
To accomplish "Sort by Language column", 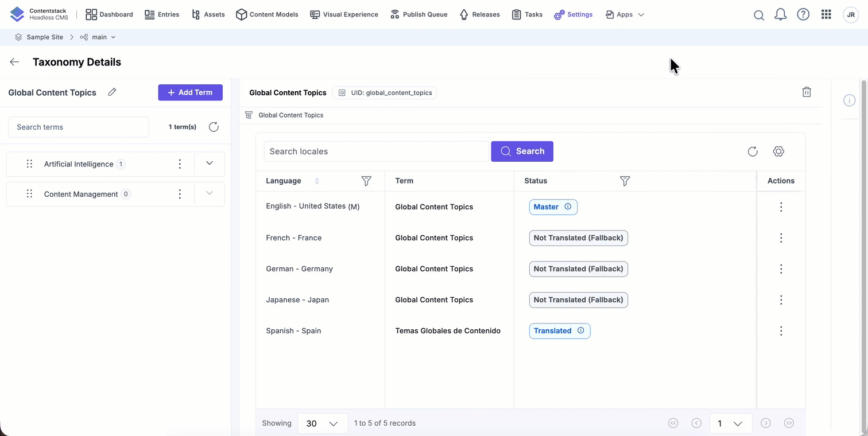I will pos(317,181).
